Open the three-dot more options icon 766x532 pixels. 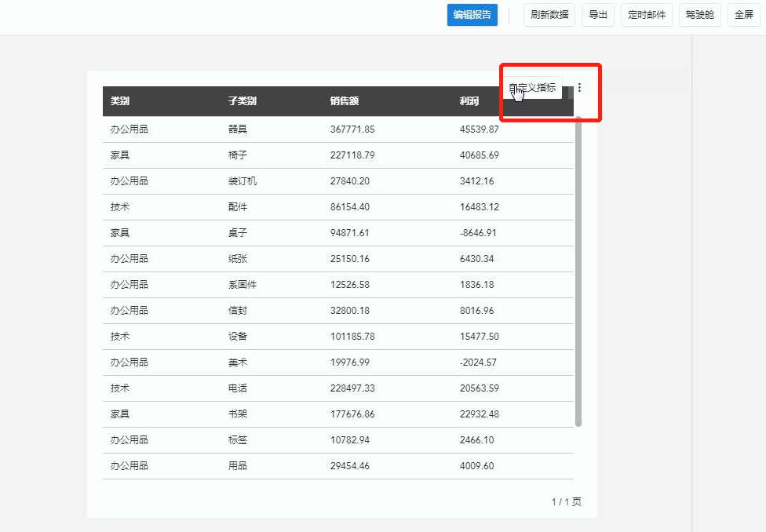pyautogui.click(x=580, y=88)
